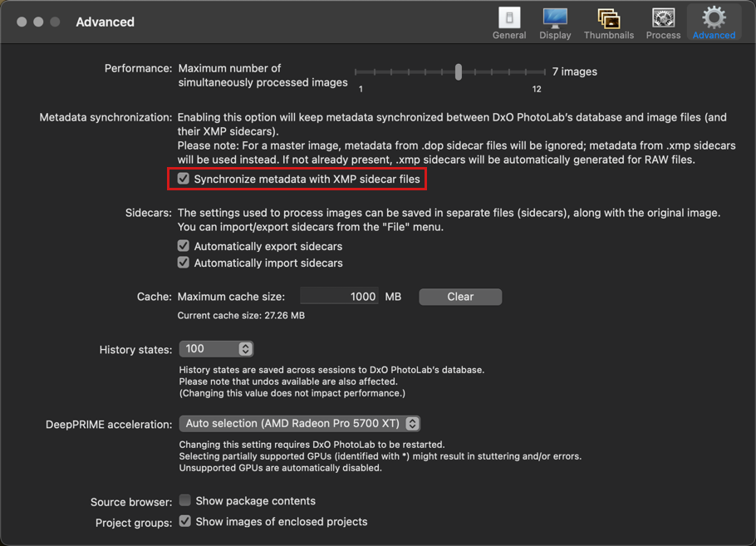
Task: Open the Process preferences icon
Action: [664, 18]
